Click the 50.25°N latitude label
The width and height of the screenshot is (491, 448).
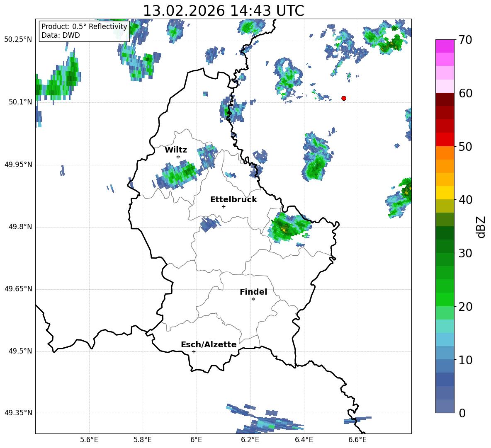click(x=18, y=40)
